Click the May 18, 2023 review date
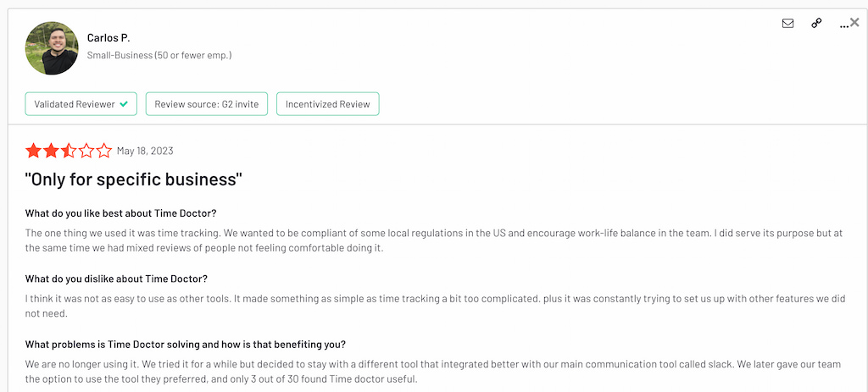This screenshot has height=392, width=868. 145,151
